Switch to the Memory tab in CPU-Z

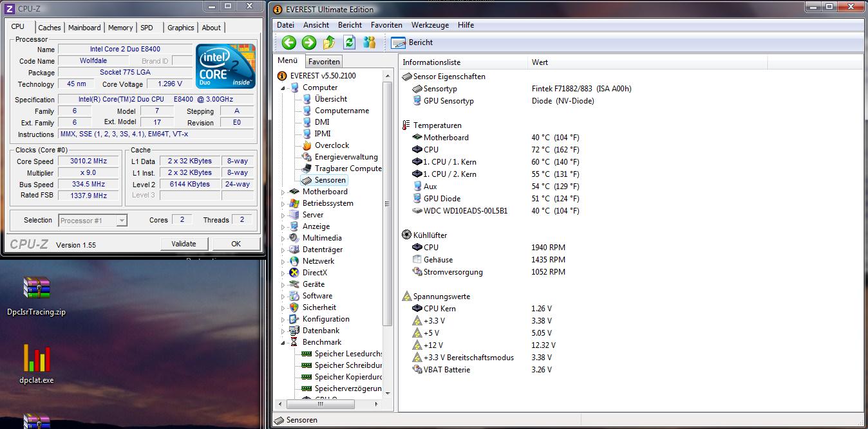click(x=120, y=28)
